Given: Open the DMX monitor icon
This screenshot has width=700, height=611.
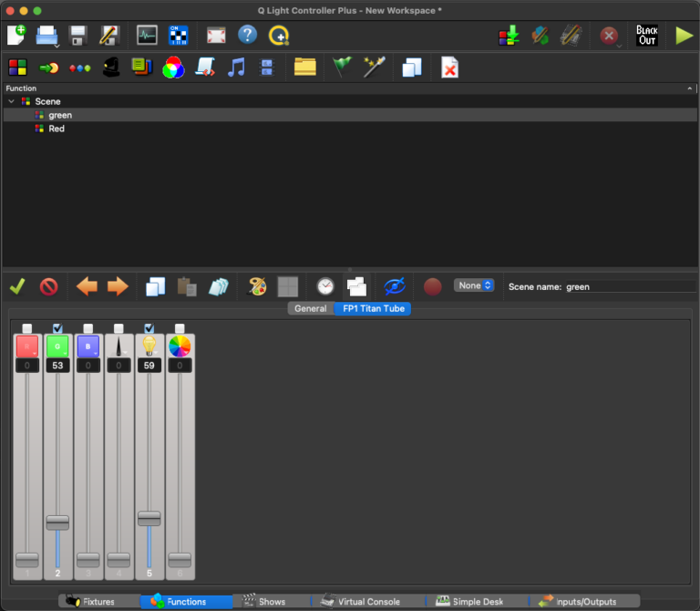Looking at the screenshot, I should (x=147, y=36).
